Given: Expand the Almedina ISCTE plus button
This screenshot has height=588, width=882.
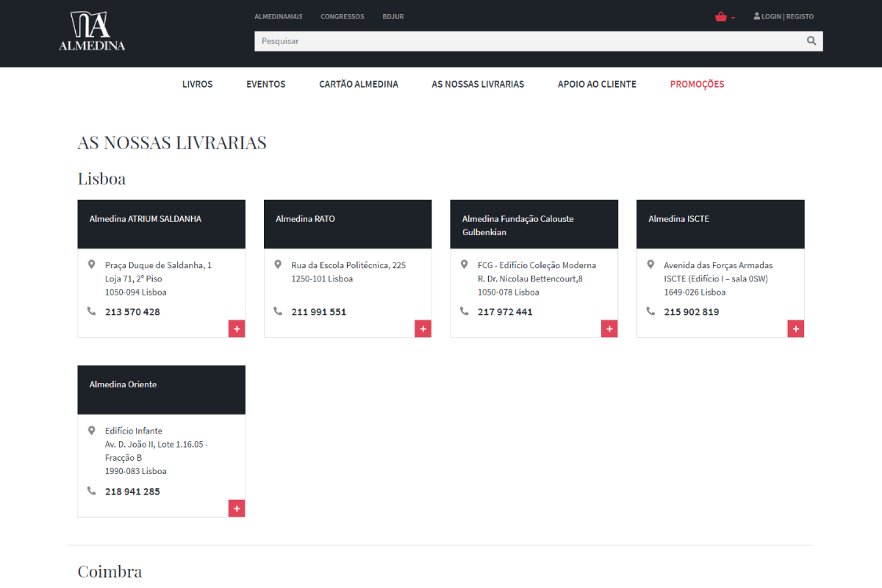Looking at the screenshot, I should tap(795, 329).
